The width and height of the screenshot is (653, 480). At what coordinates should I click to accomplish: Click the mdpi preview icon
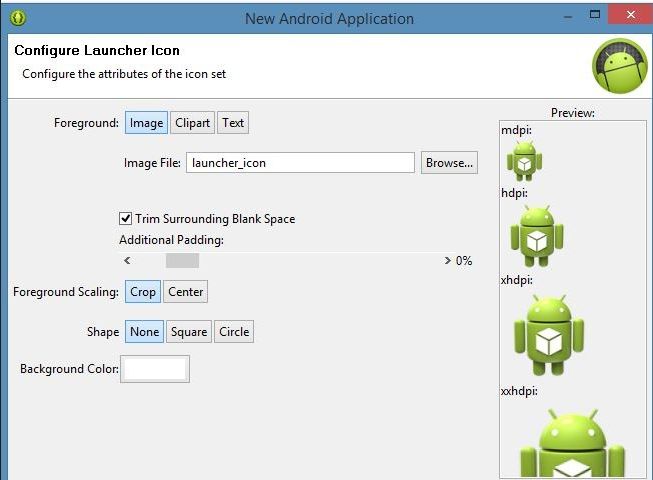pyautogui.click(x=524, y=161)
